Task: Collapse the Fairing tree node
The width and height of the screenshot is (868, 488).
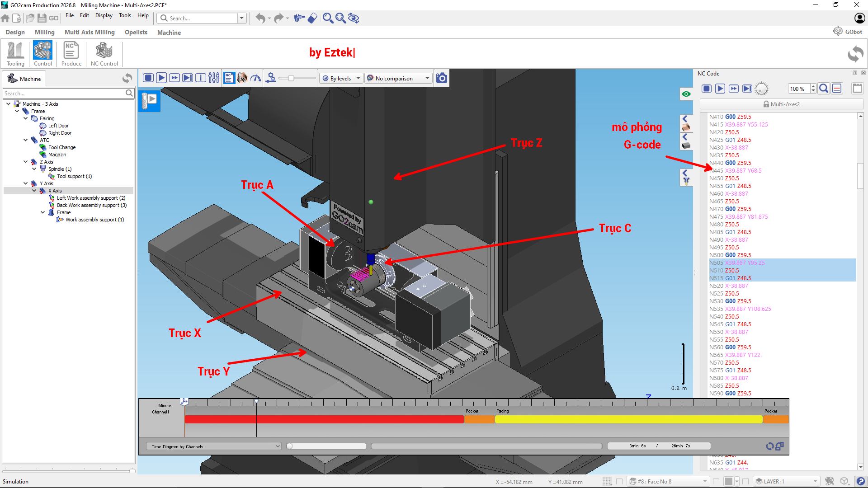Action: [x=26, y=118]
